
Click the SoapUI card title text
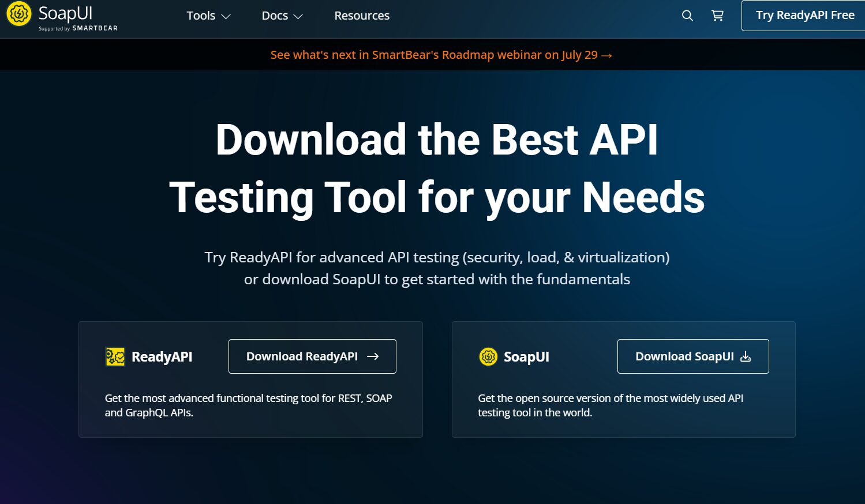pos(526,357)
